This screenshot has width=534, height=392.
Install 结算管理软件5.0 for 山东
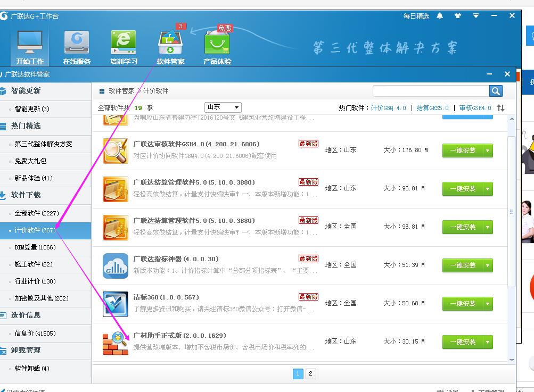click(x=463, y=189)
